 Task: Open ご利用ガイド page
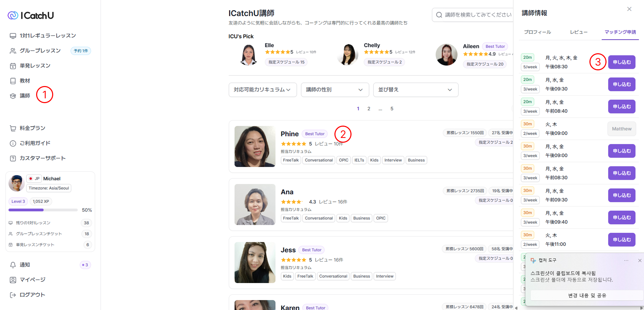35,143
